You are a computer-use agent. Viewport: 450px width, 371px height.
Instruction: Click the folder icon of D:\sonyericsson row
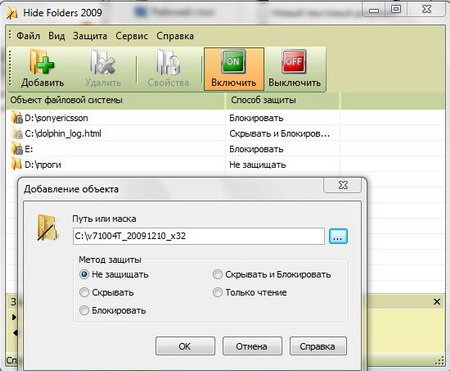(17, 118)
